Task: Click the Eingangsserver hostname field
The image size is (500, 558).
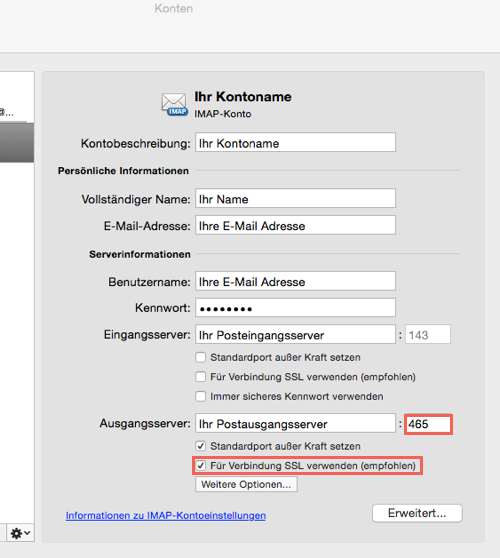Action: pyautogui.click(x=295, y=335)
